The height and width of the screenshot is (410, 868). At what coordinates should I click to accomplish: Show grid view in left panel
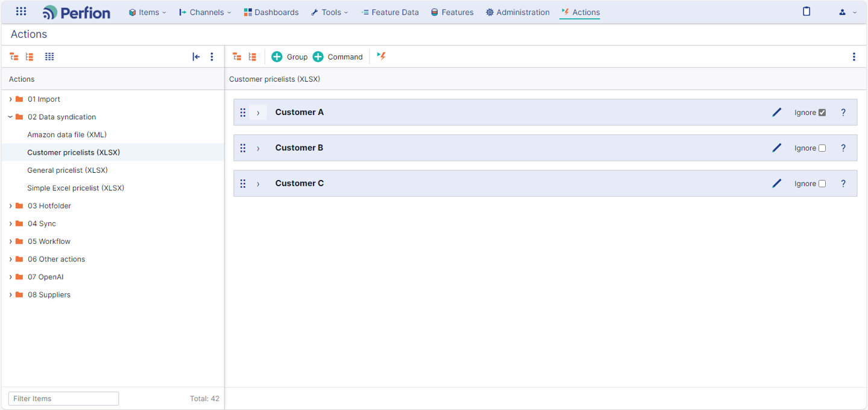tap(49, 57)
